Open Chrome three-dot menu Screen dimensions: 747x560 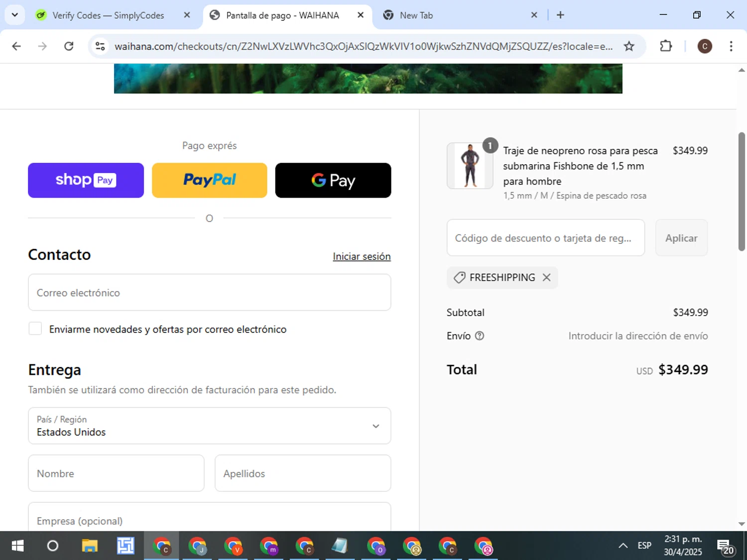pos(731,46)
